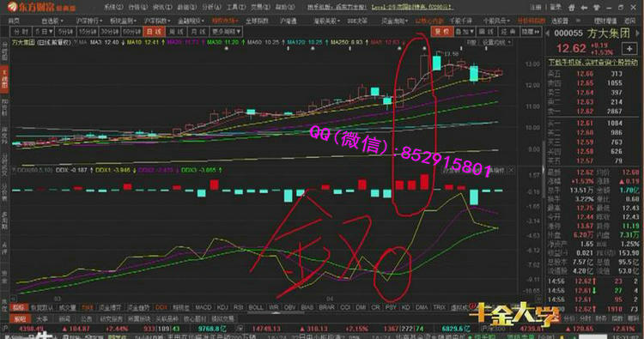The image size is (644, 339).
Task: Go to previous stock with left arrow near 000055
Action: (548, 33)
